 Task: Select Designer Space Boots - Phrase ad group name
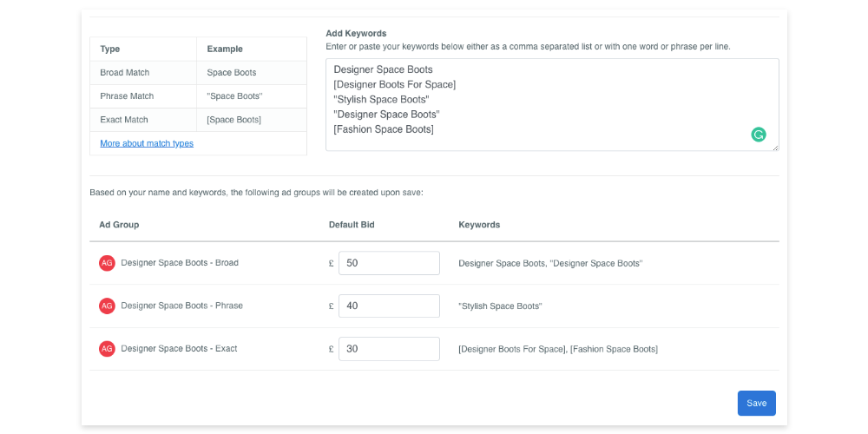(181, 305)
